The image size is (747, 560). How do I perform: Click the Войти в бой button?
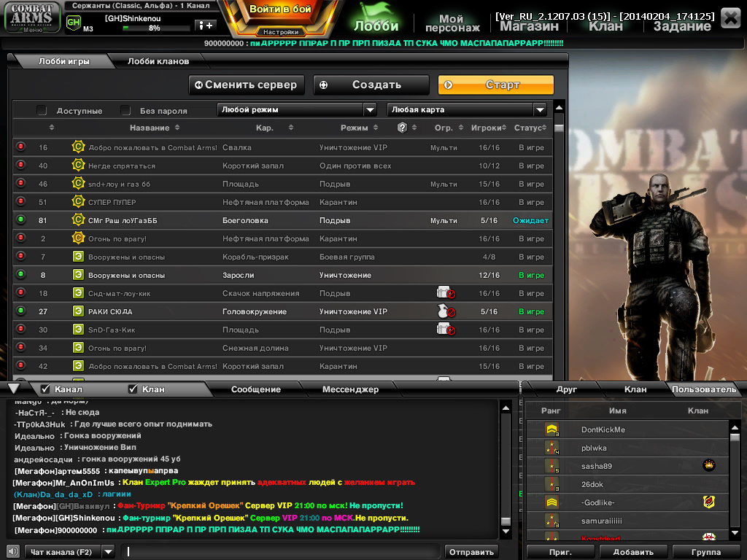280,9
